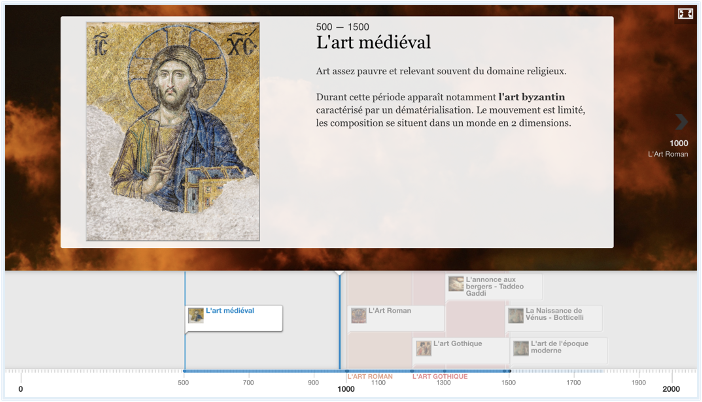Click the L'art médiéval slide heading

(373, 43)
